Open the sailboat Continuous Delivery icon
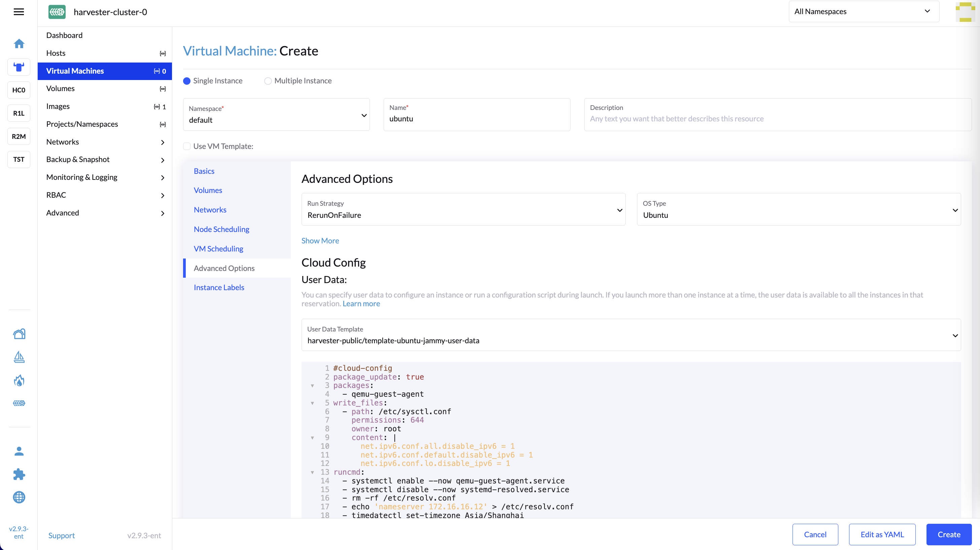This screenshot has height=550, width=980. [19, 357]
